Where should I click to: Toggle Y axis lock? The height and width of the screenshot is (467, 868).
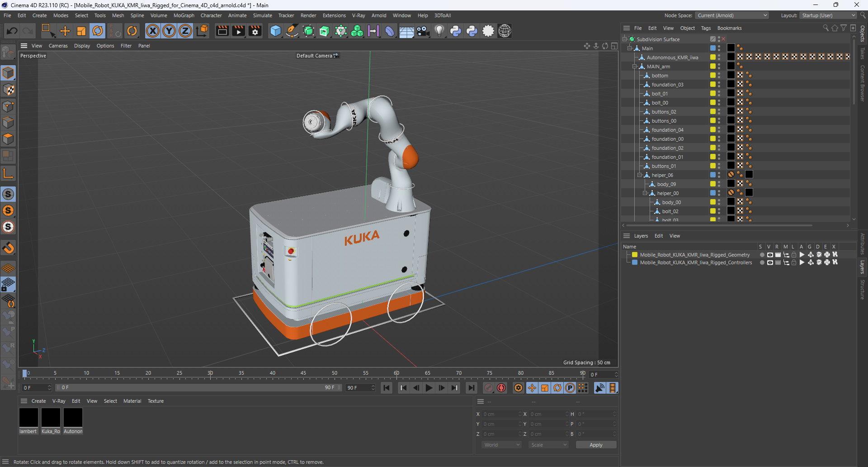click(169, 31)
